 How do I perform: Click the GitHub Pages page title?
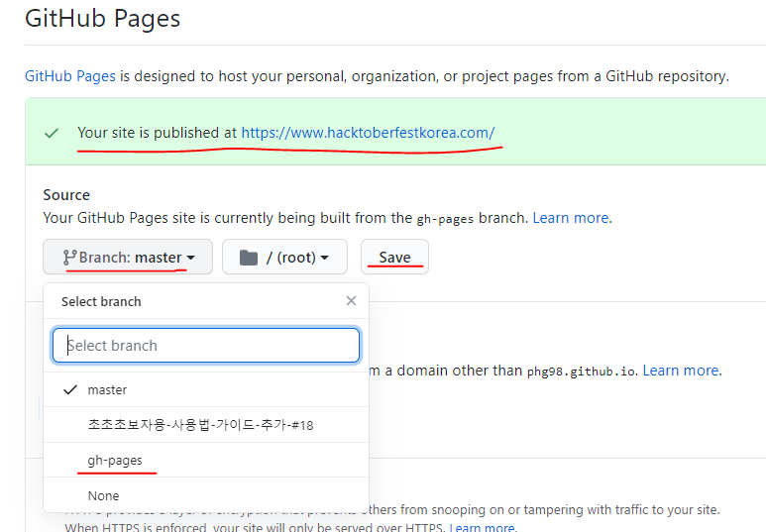pyautogui.click(x=103, y=19)
